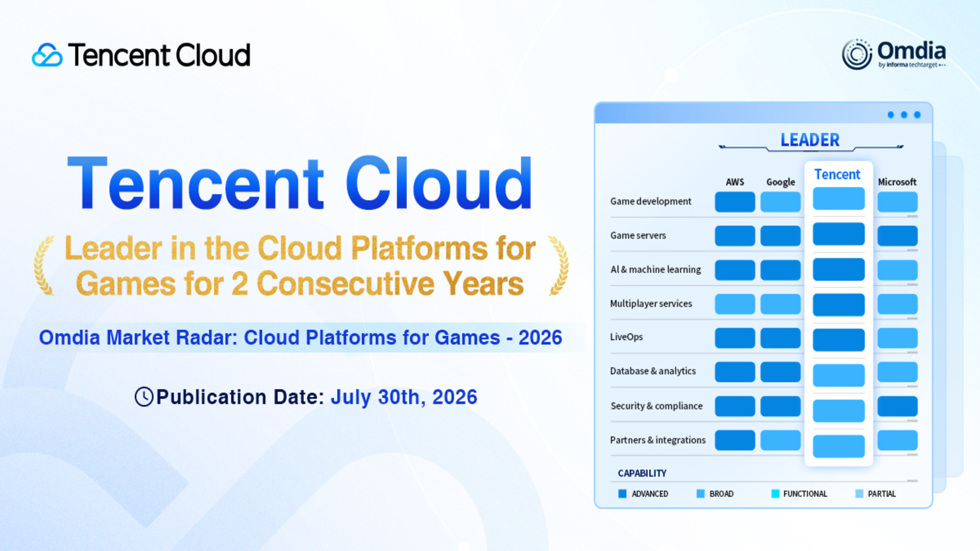Click the "PARTIAL" legend label
980x551 pixels.
tap(882, 494)
